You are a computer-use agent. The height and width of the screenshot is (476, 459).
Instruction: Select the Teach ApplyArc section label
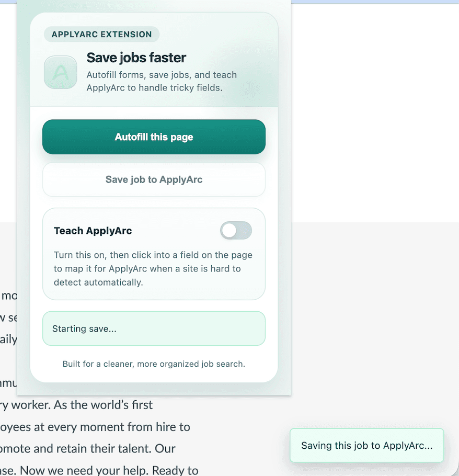[x=93, y=230]
